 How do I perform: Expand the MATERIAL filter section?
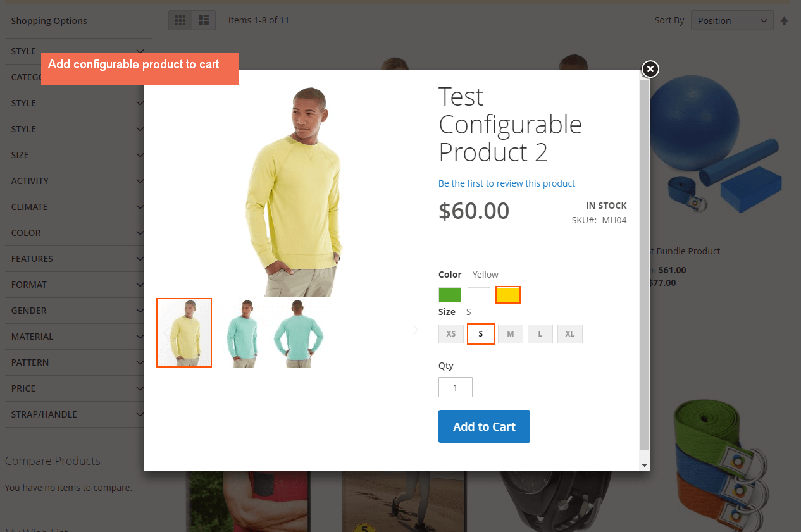(77, 337)
